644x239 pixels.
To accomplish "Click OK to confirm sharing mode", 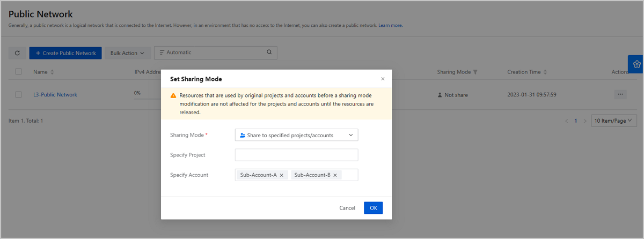I will click(373, 208).
